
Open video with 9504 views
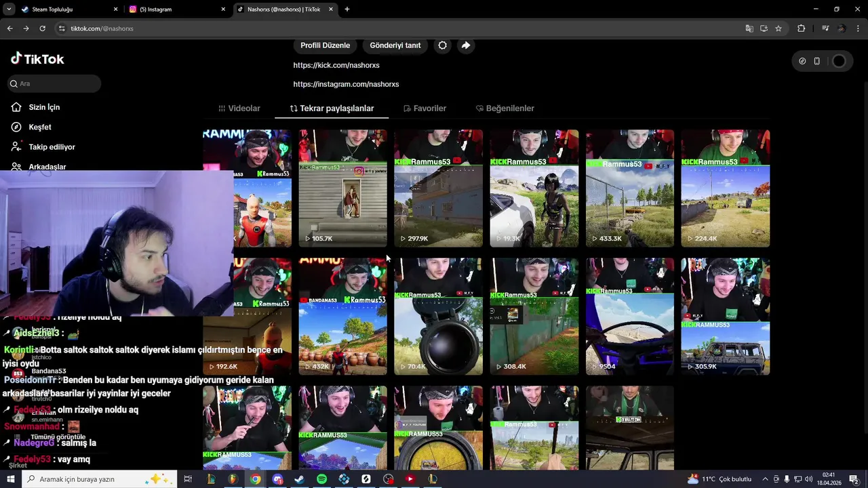[x=630, y=317]
